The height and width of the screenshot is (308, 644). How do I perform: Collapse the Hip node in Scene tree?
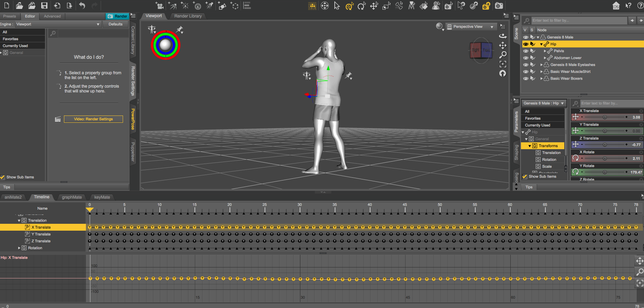541,44
